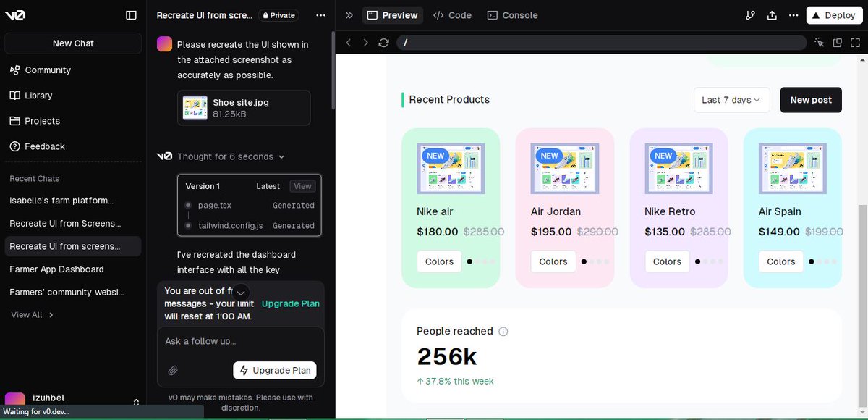The width and height of the screenshot is (868, 420).
Task: Click the Projects folder icon
Action: pyautogui.click(x=15, y=121)
